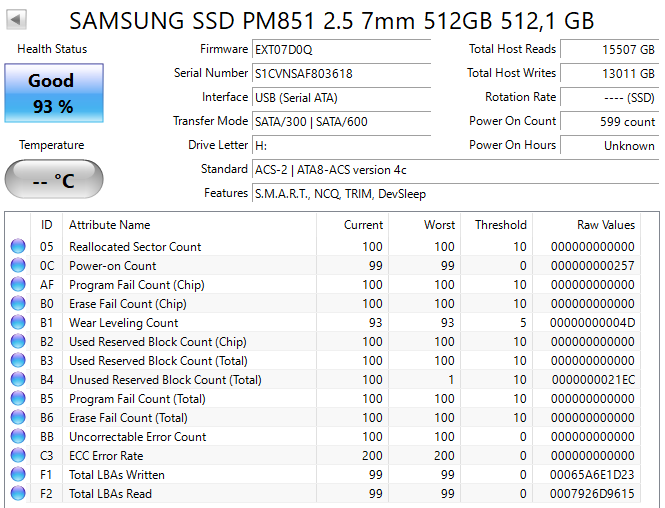Click Worst value 1 in Unused Reserved Block row
Image resolution: width=665 pixels, height=508 pixels.
[451, 380]
